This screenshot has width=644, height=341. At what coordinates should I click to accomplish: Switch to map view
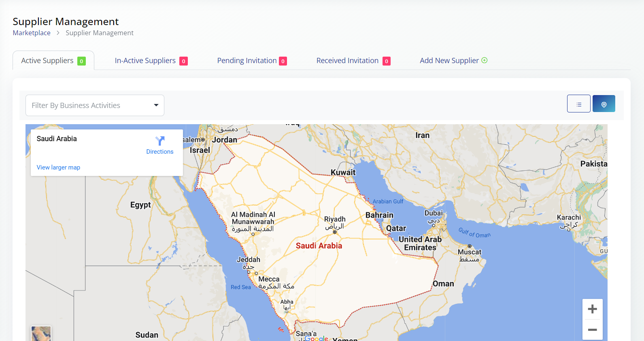pyautogui.click(x=604, y=104)
